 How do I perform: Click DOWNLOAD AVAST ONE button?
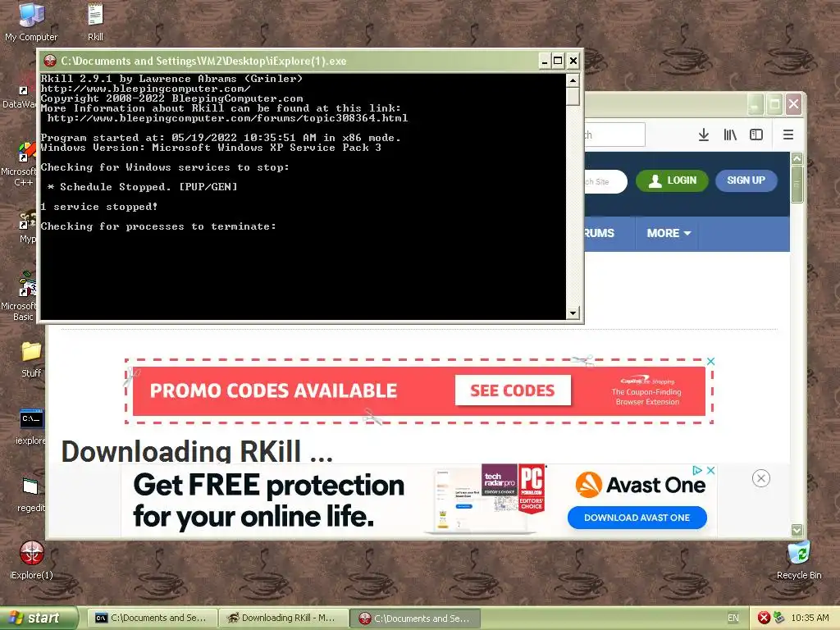coord(637,518)
